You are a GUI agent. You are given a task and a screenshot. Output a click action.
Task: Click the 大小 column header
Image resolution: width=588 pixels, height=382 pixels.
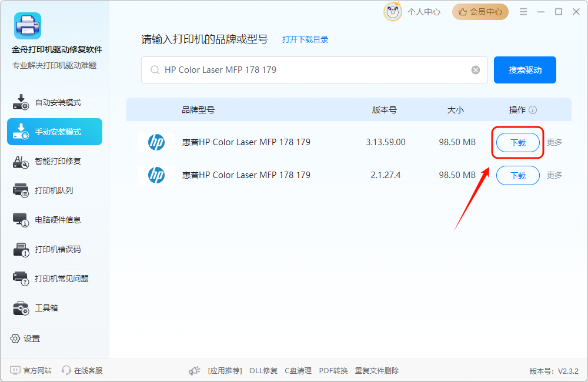pyautogui.click(x=456, y=110)
